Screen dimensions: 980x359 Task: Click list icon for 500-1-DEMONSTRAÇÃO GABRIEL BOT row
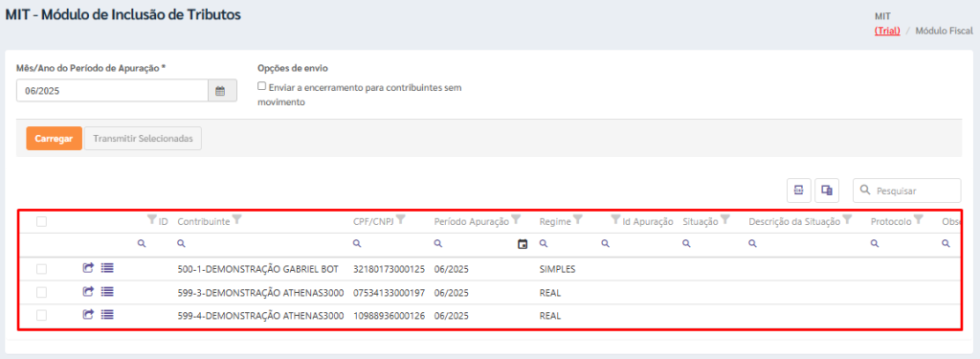(x=107, y=268)
